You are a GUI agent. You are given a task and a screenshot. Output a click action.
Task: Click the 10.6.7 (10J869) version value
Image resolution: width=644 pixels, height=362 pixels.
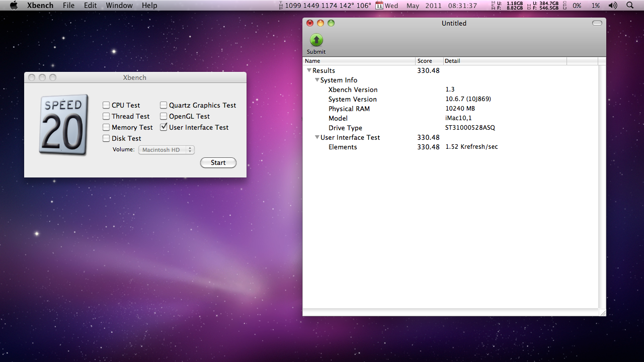point(468,99)
